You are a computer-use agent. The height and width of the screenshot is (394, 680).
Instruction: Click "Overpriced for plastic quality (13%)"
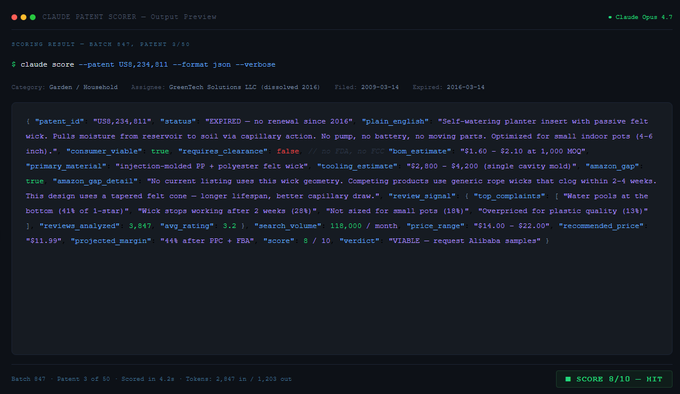click(563, 211)
